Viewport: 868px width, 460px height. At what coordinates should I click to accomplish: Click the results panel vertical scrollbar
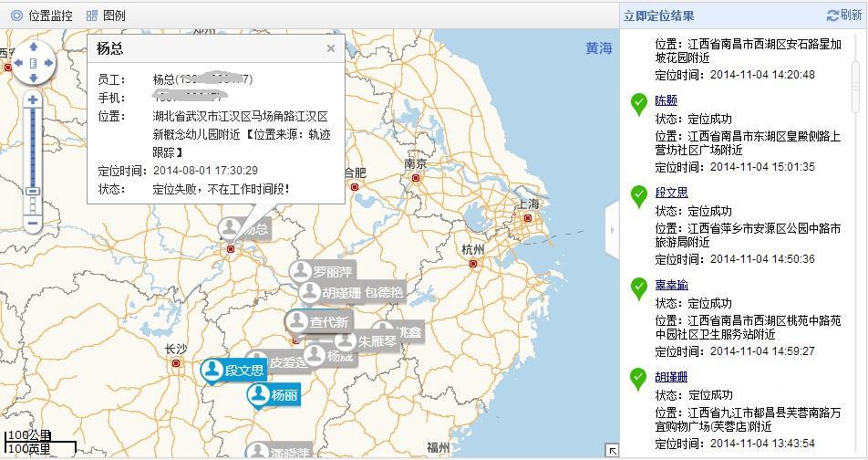point(856,82)
